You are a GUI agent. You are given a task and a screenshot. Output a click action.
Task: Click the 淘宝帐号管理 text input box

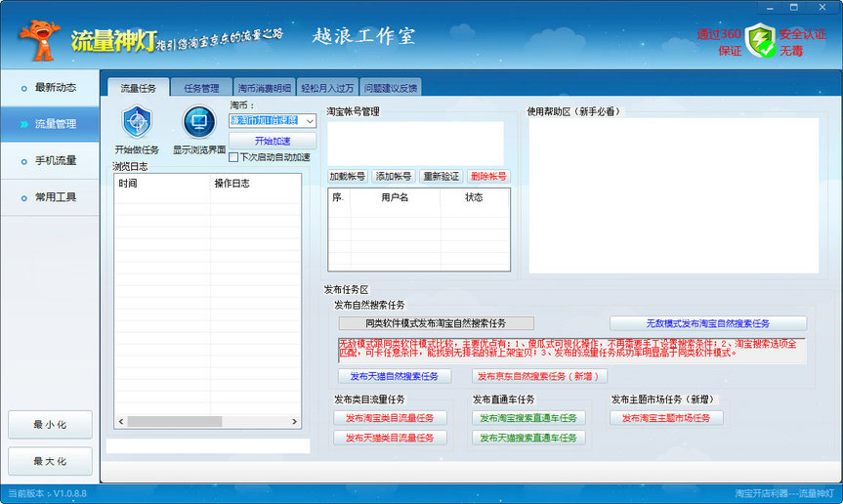click(415, 142)
